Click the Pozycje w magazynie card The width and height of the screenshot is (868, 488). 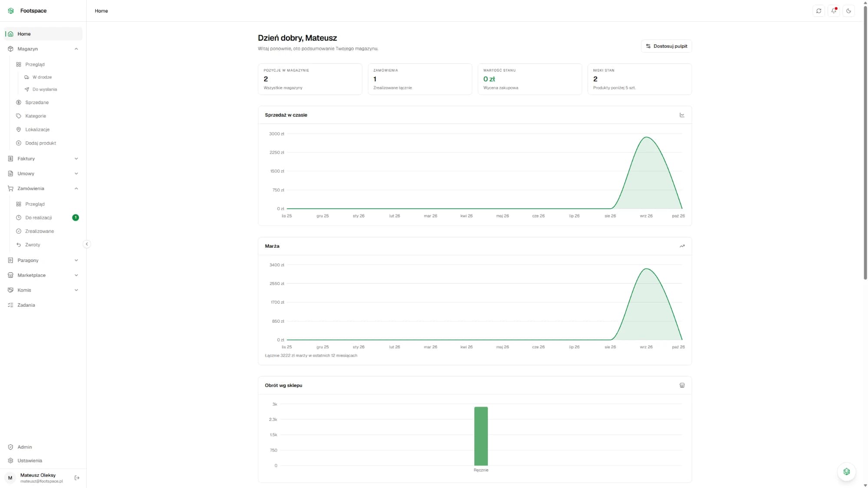(310, 79)
